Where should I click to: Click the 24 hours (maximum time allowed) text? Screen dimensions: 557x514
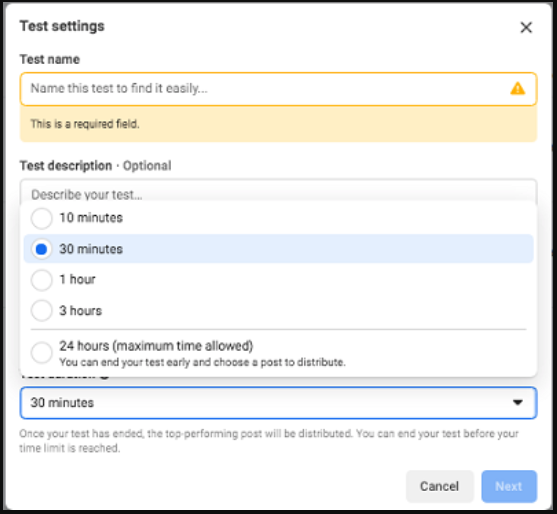[x=156, y=346]
